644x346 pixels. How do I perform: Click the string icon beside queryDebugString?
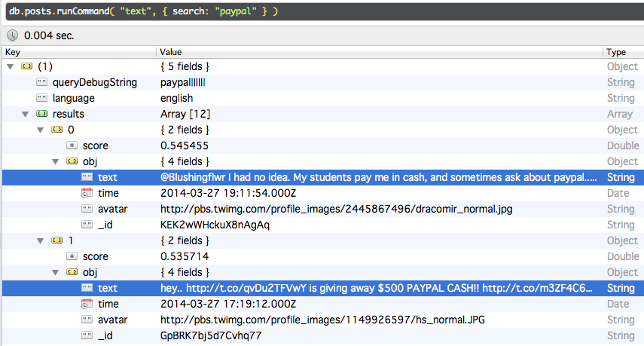point(42,82)
